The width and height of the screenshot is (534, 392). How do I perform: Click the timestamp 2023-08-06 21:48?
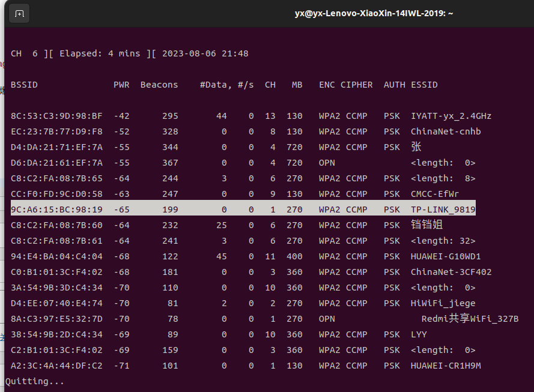pyautogui.click(x=205, y=54)
